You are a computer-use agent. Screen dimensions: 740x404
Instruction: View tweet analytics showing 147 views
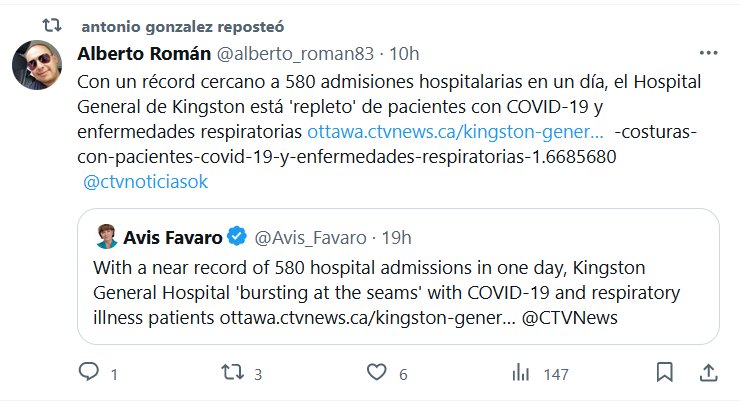click(520, 373)
